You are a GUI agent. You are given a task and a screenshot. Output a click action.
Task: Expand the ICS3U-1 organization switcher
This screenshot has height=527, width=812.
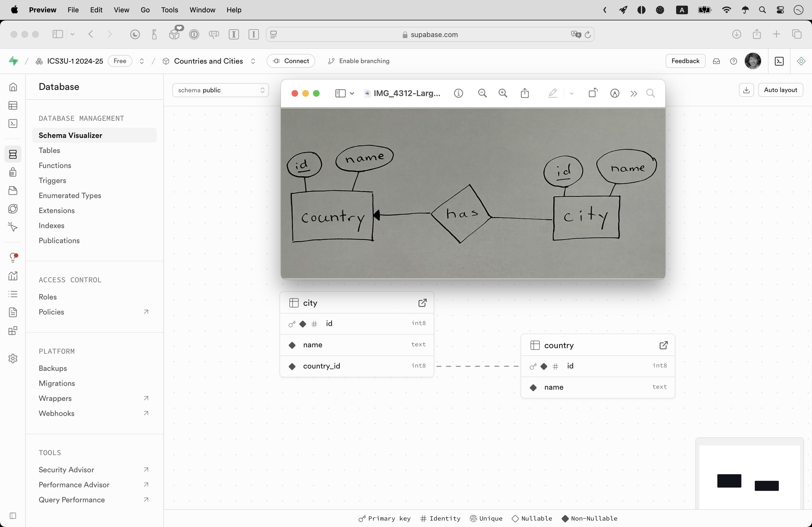tap(142, 61)
